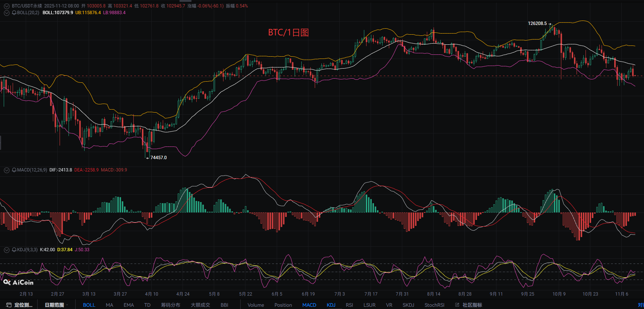Click the 126208.5 high price marker
The width and height of the screenshot is (644, 309).
coord(537,23)
